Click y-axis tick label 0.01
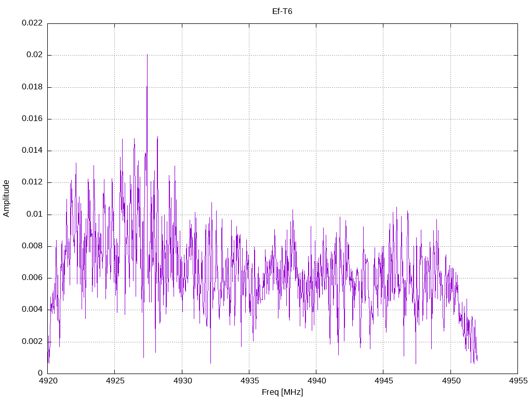 point(35,214)
